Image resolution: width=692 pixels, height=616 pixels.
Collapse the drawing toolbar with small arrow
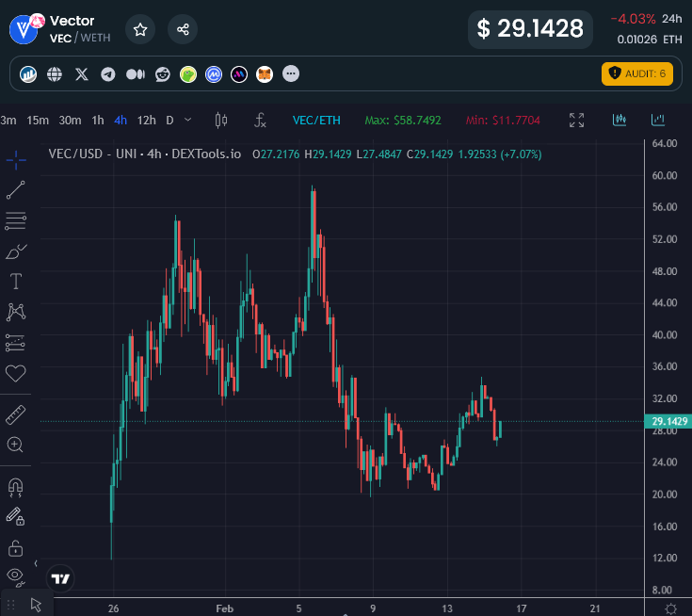36,563
